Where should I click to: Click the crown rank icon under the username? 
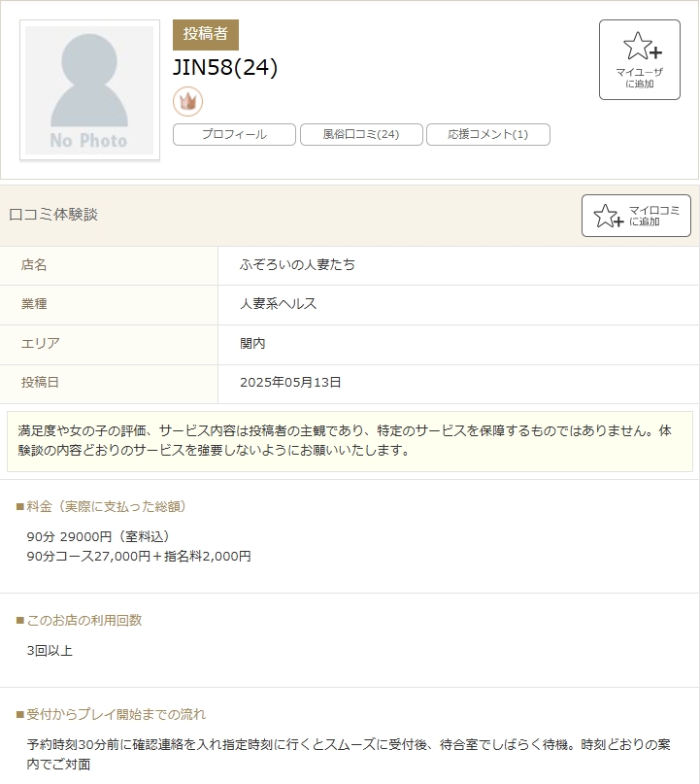tap(187, 101)
